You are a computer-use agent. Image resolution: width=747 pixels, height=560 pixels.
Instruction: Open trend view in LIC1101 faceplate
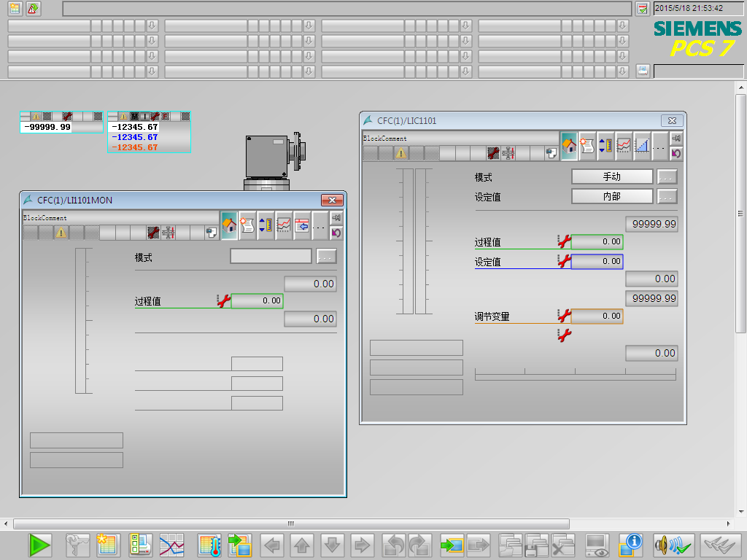pyautogui.click(x=624, y=146)
